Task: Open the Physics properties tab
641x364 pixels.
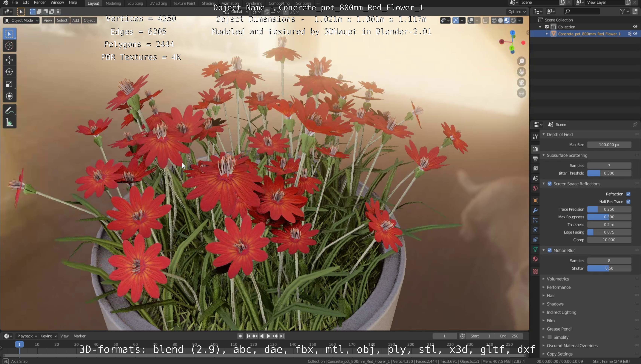Action: tap(535, 230)
